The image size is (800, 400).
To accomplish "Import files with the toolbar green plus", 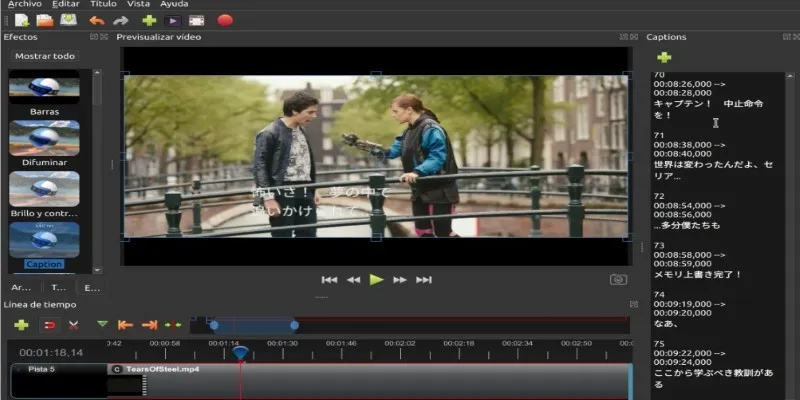I will [149, 20].
